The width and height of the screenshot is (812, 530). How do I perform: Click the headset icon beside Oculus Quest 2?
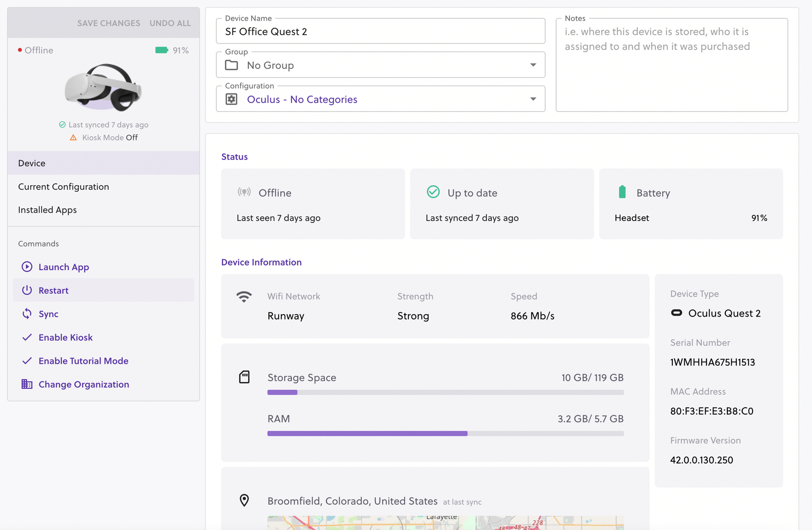(676, 313)
